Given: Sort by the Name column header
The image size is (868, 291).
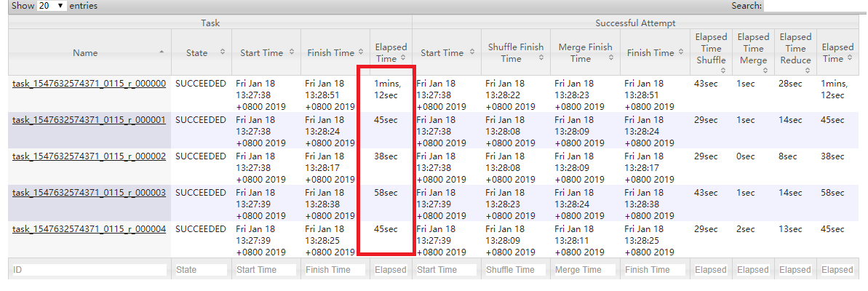Looking at the screenshot, I should pyautogui.click(x=89, y=52).
